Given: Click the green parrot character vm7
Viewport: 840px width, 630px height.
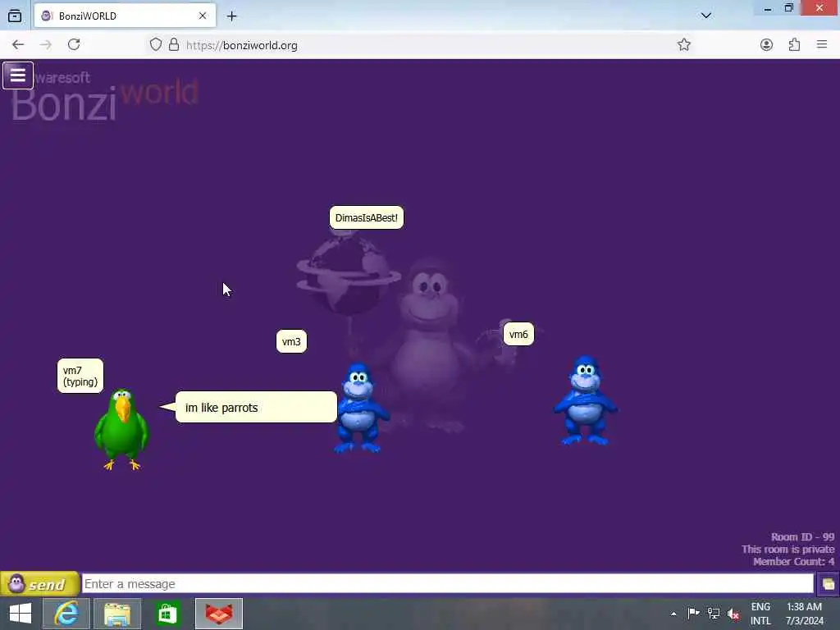Looking at the screenshot, I should click(121, 430).
